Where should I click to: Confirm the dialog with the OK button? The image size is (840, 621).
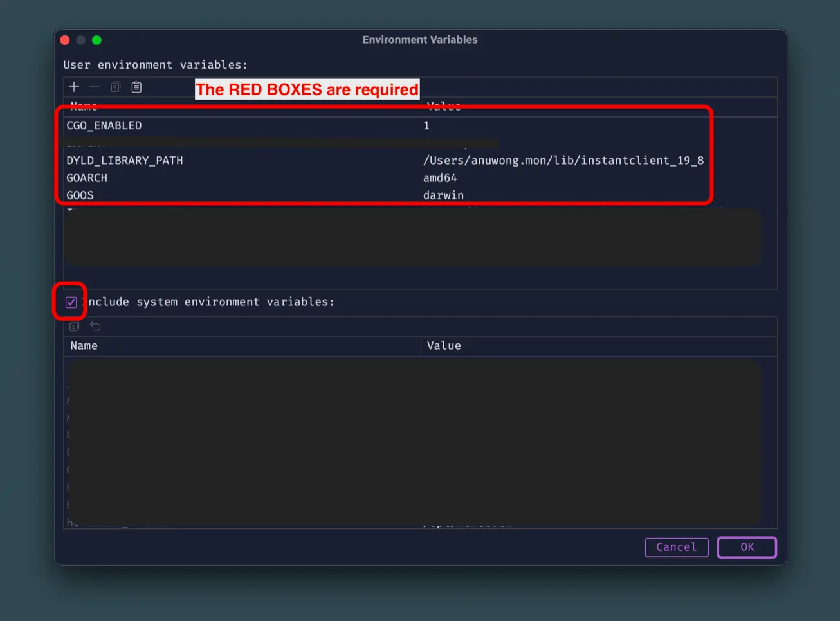(746, 547)
